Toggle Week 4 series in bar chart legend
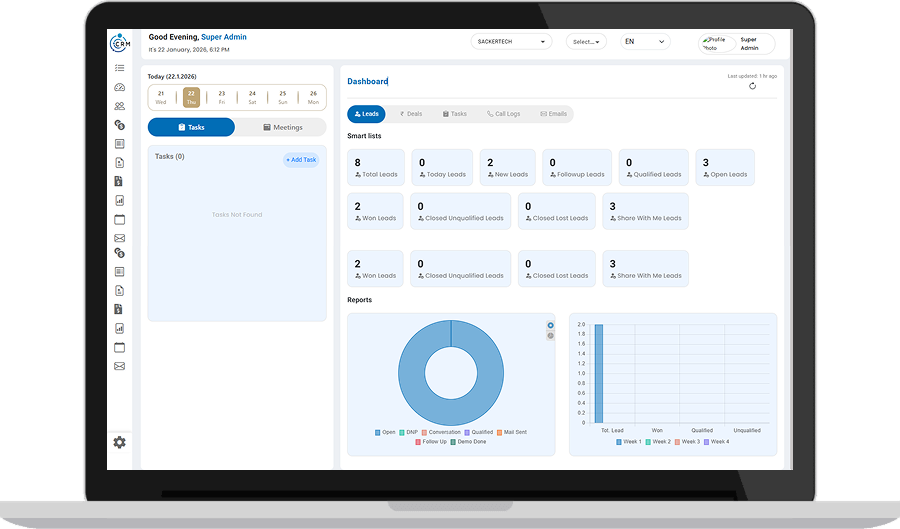Screen dimensions: 900x529 [x=717, y=442]
